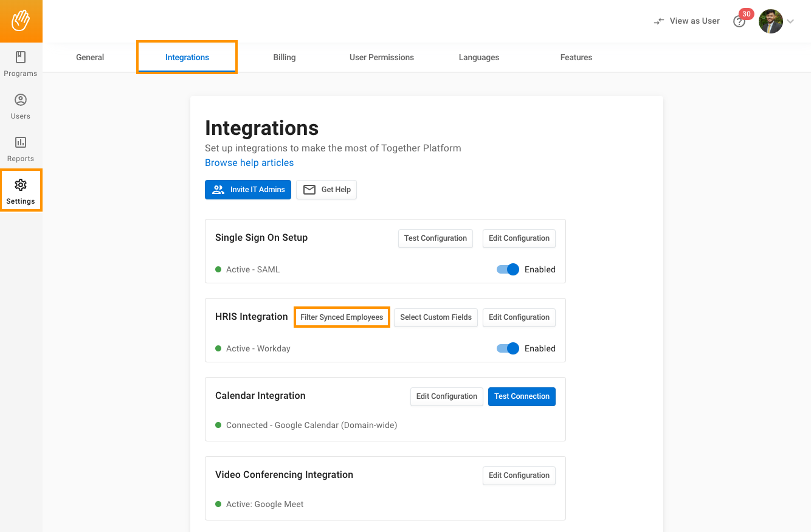Click the Get Help button

(x=326, y=190)
